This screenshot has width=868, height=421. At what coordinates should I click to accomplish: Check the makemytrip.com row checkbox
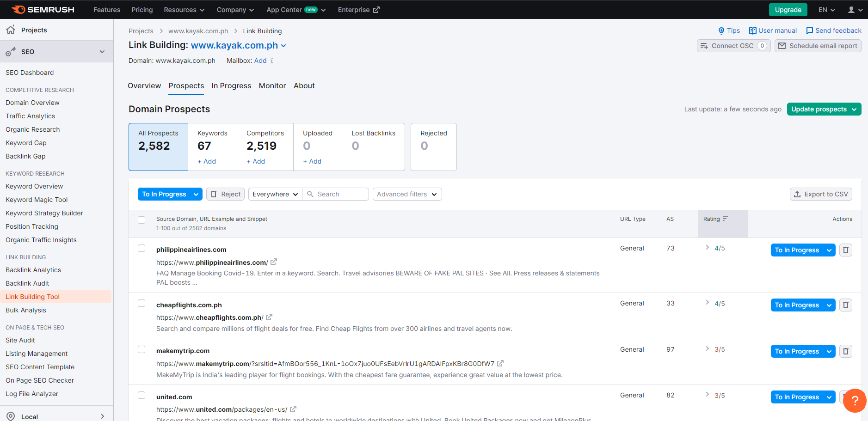click(x=142, y=349)
